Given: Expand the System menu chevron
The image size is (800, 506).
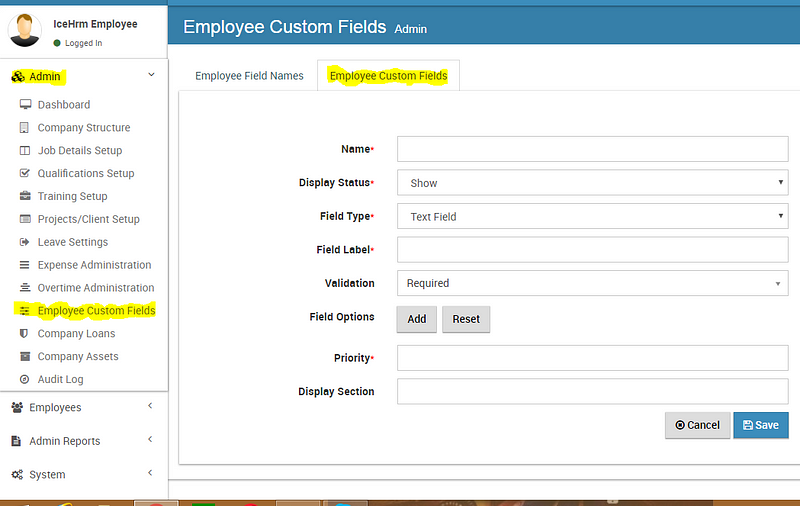Looking at the screenshot, I should [150, 473].
